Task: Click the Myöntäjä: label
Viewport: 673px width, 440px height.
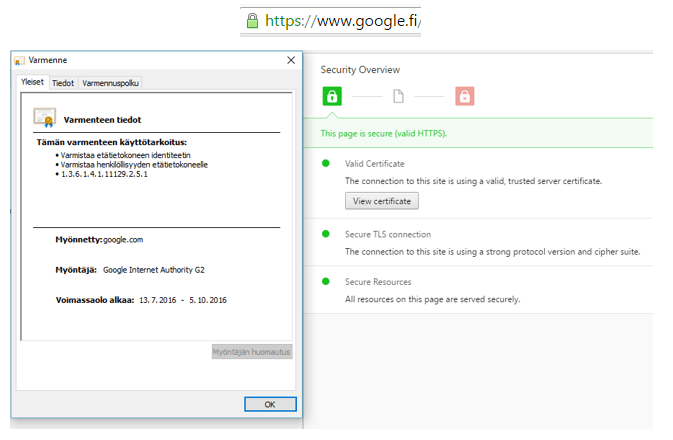Action: (76, 270)
